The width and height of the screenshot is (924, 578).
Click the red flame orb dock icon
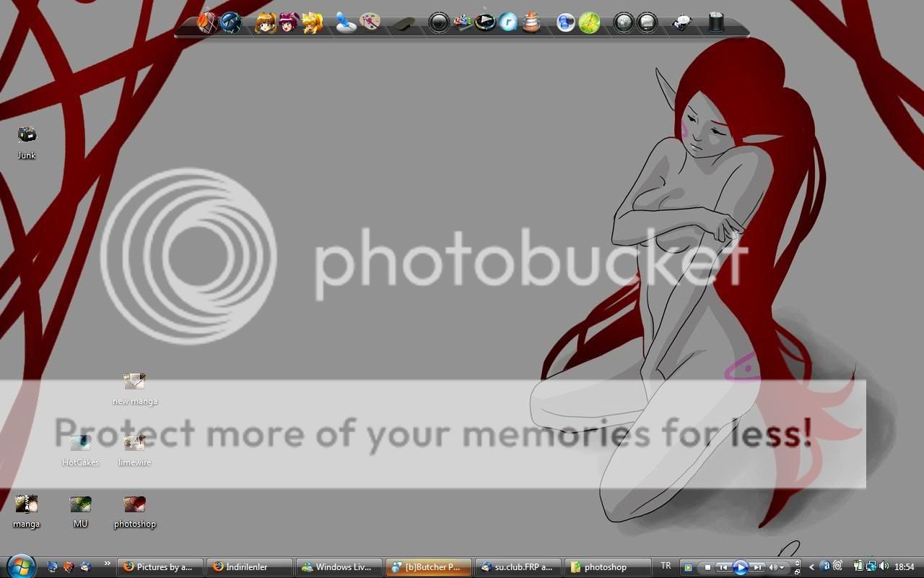tap(207, 22)
